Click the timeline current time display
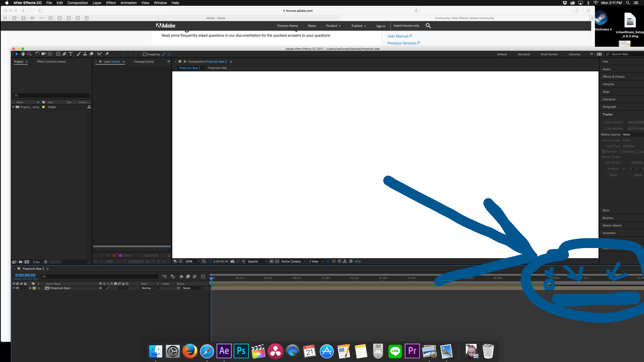Viewport: 644px width, 362px height. click(26, 275)
